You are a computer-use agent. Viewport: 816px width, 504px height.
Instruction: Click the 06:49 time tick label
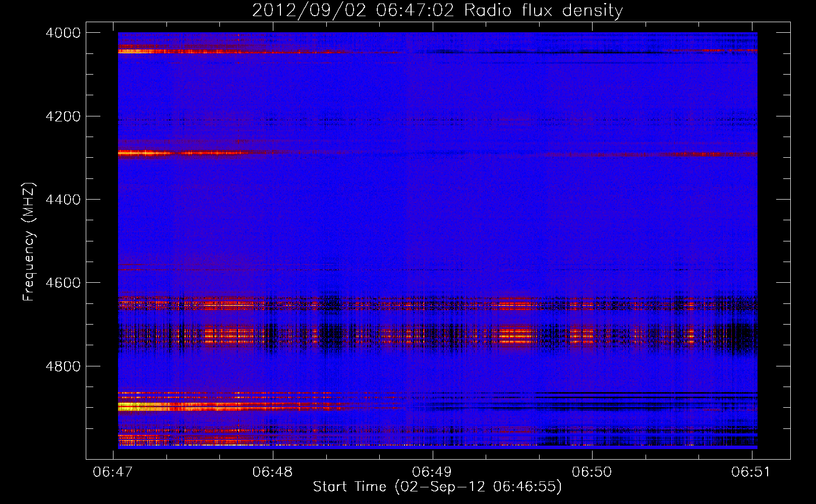point(432,472)
